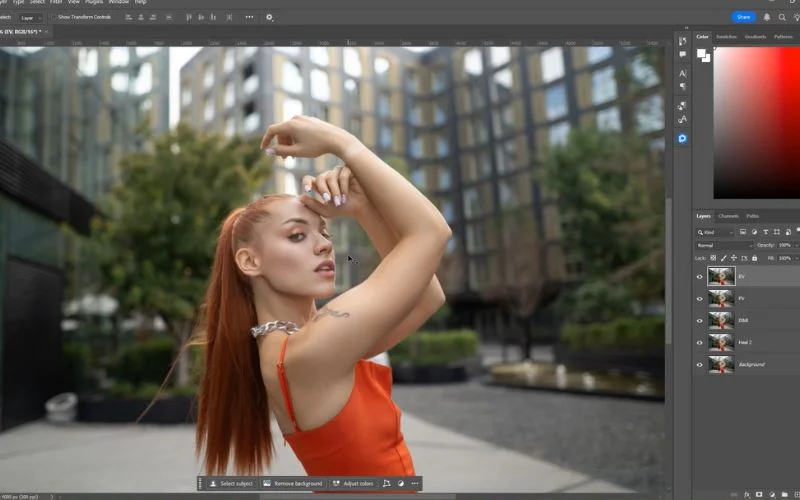Click the gear icon in options bar
Image resolution: width=800 pixels, height=500 pixels.
[x=269, y=17]
